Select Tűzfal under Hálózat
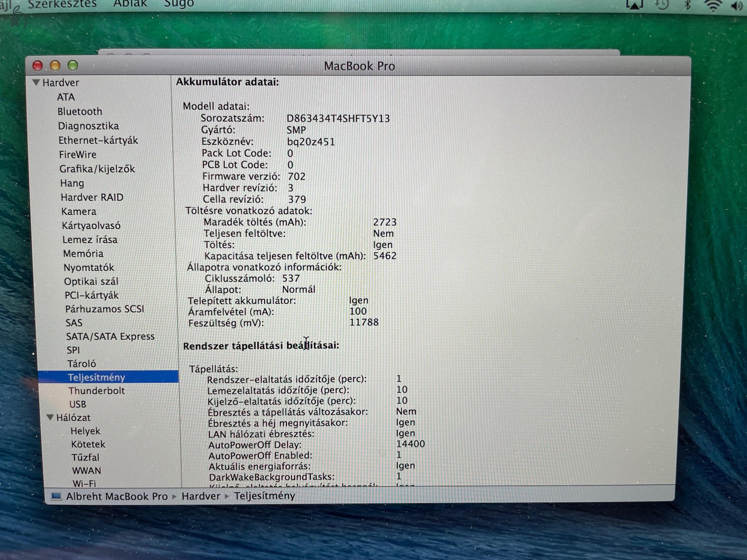Viewport: 747px width, 560px height. [x=85, y=457]
